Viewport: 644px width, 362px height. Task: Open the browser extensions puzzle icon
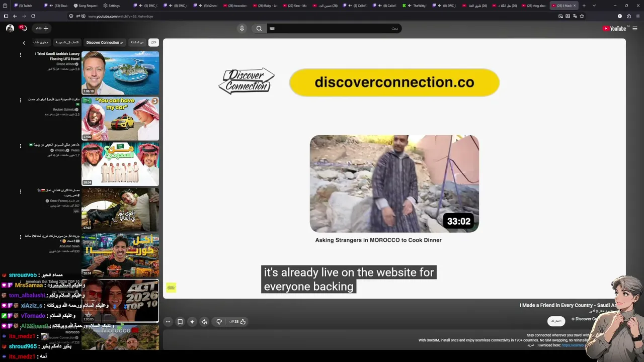tap(629, 16)
